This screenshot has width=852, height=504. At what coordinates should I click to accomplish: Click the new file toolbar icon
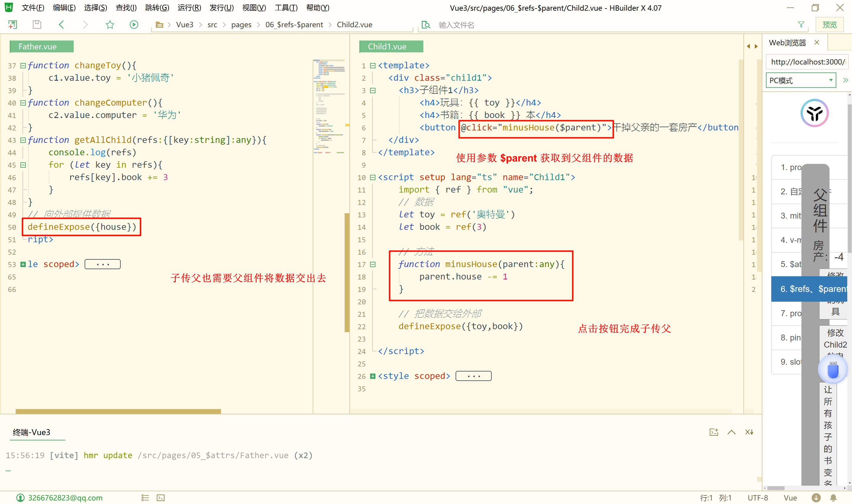[12, 25]
